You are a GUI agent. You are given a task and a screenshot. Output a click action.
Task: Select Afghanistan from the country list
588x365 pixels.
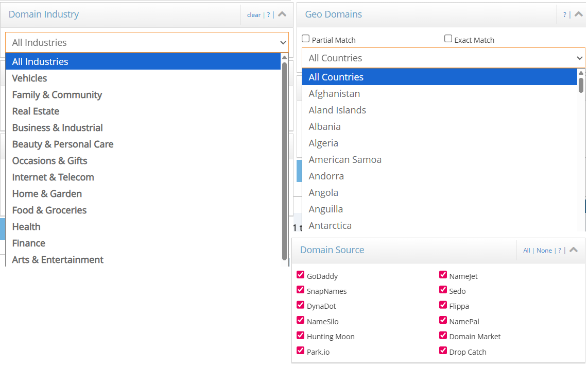coord(334,93)
